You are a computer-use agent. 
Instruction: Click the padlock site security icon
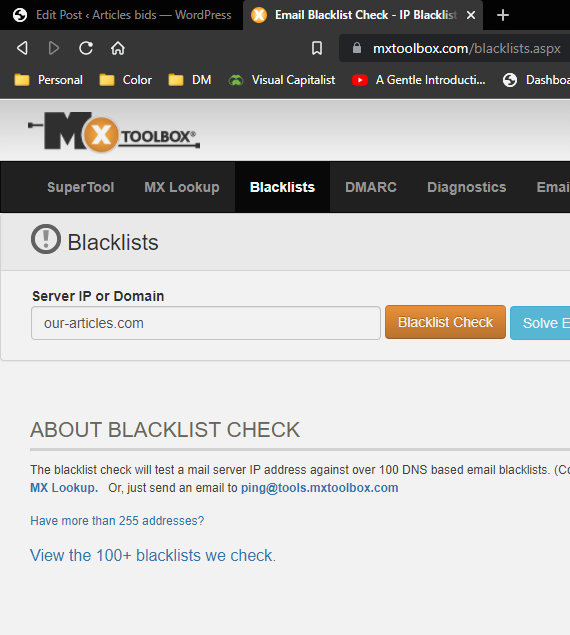[357, 48]
